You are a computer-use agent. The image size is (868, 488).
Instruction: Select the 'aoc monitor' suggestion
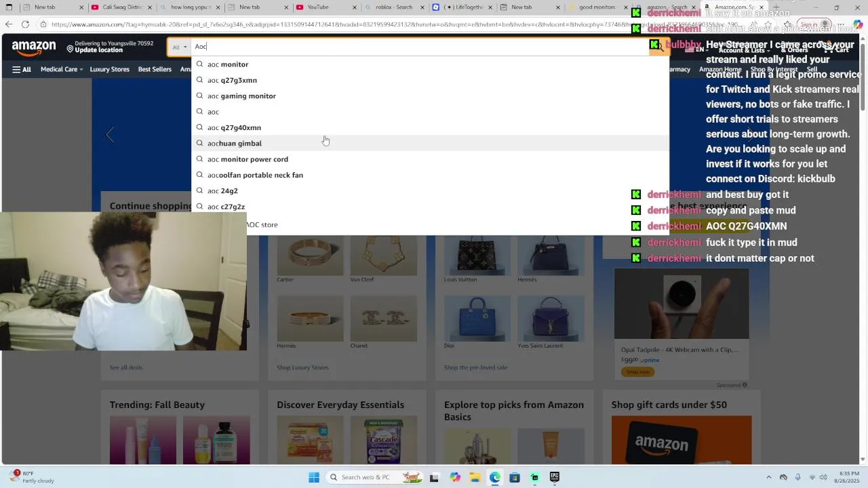431,64
